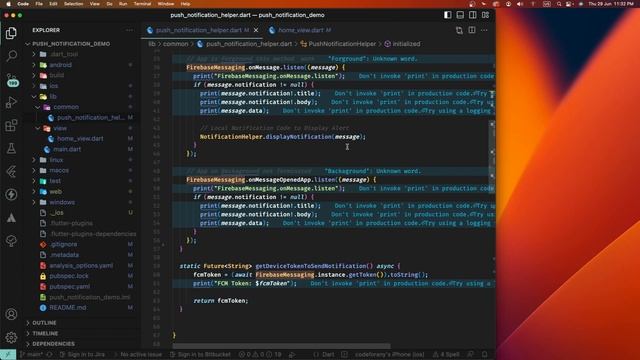Select the iPhone (ios) device selector in status bar
This screenshot has height=360, width=640.
(389, 354)
